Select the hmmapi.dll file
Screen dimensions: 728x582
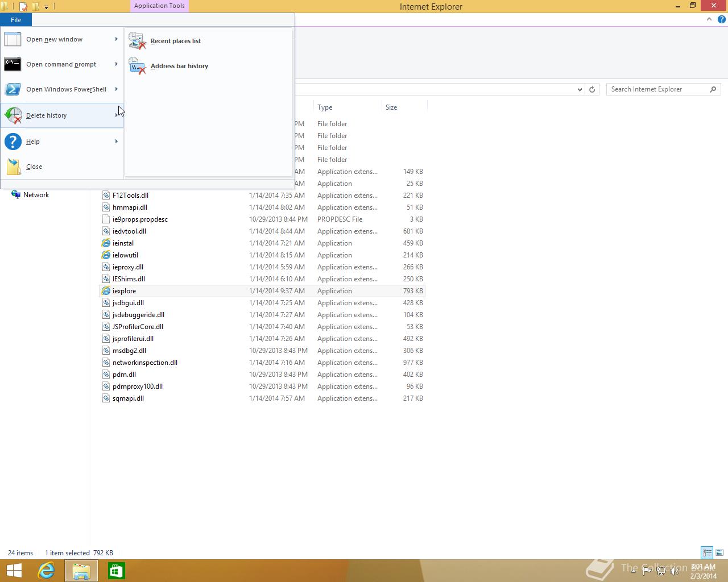pos(130,207)
